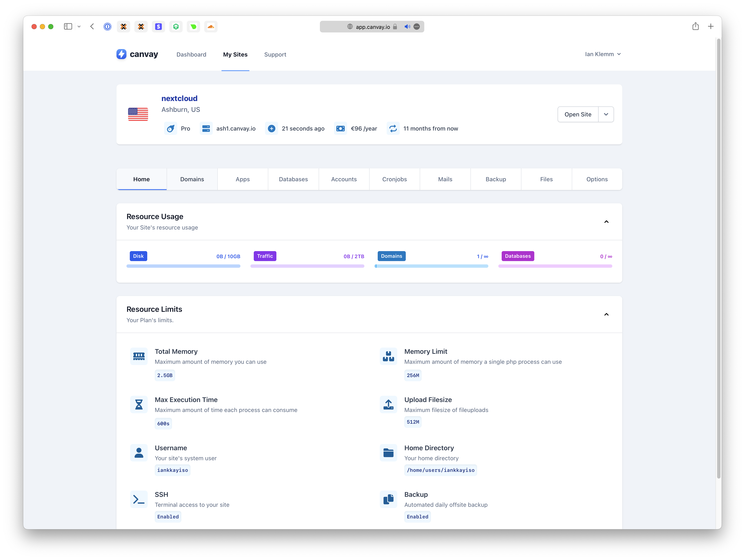Collapse the Resource Limits section
The image size is (745, 560).
606,314
